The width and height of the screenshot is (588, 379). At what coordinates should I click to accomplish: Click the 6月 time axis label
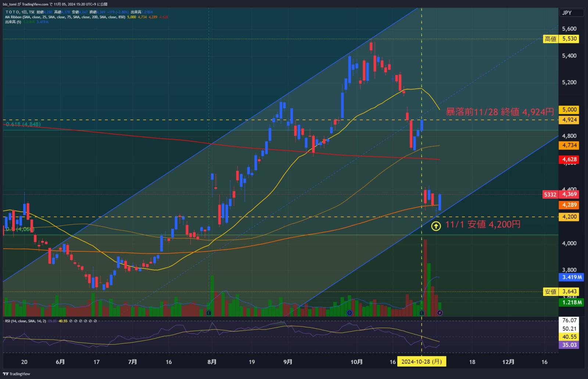60,362
